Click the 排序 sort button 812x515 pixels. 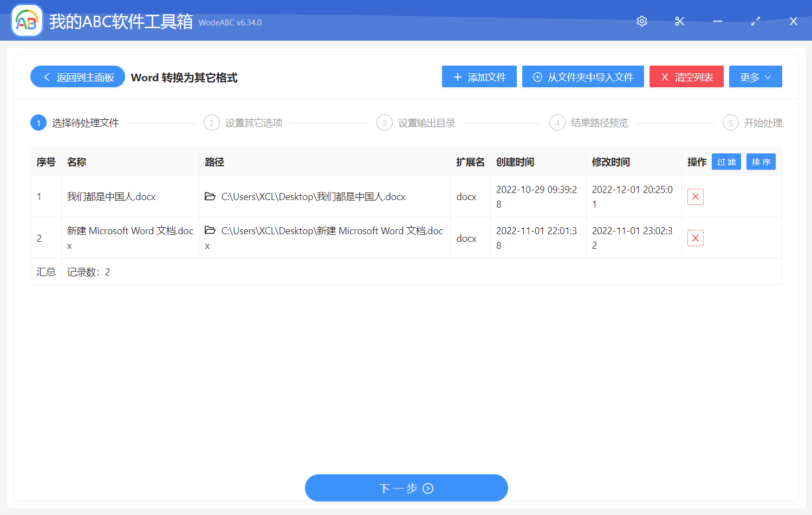pos(761,162)
